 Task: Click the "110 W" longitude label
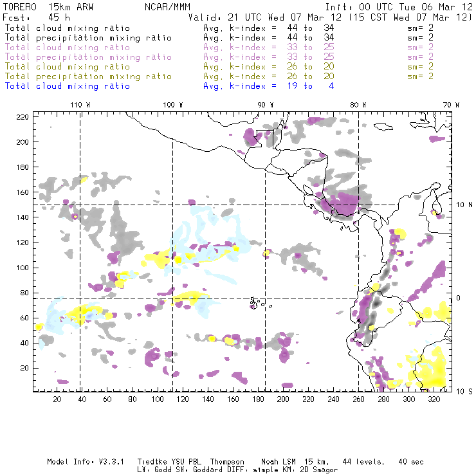point(80,105)
